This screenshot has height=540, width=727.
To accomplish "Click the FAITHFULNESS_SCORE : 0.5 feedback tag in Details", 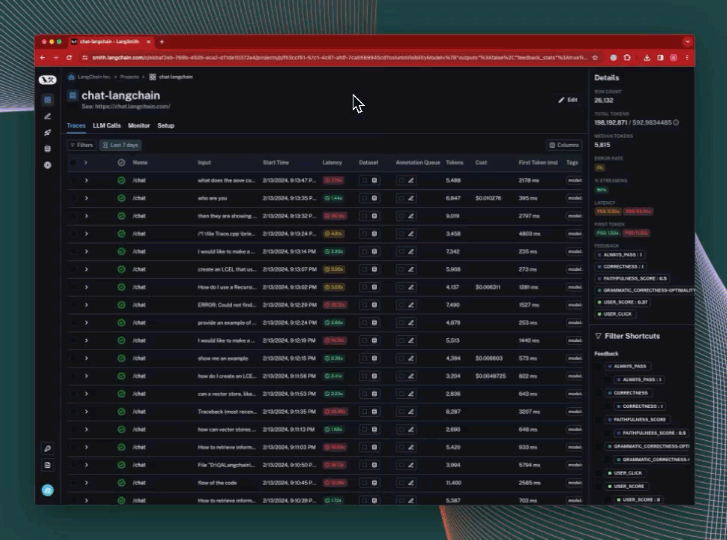I will point(631,279).
